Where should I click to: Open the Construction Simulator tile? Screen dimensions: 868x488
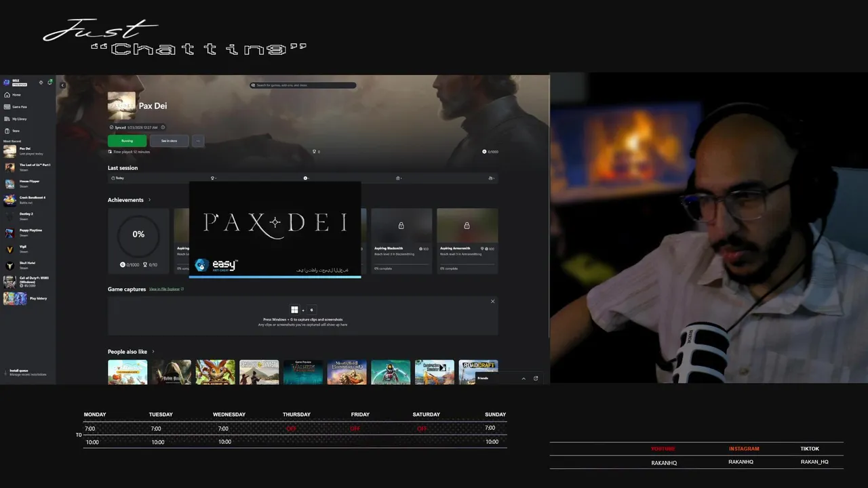click(435, 372)
